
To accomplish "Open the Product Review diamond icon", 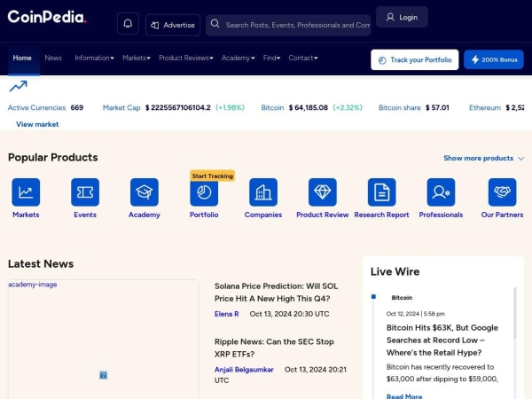I will click(323, 192).
